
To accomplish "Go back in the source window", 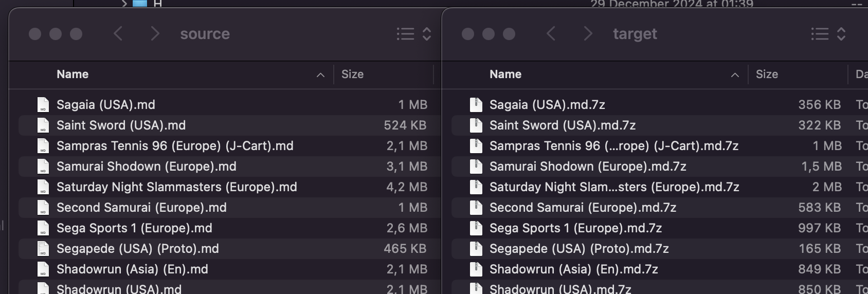I will tap(118, 34).
